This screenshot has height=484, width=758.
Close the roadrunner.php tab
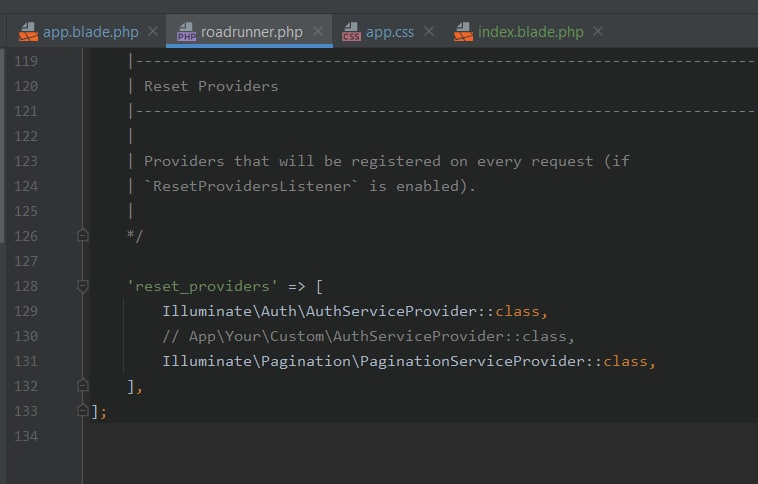(x=318, y=31)
